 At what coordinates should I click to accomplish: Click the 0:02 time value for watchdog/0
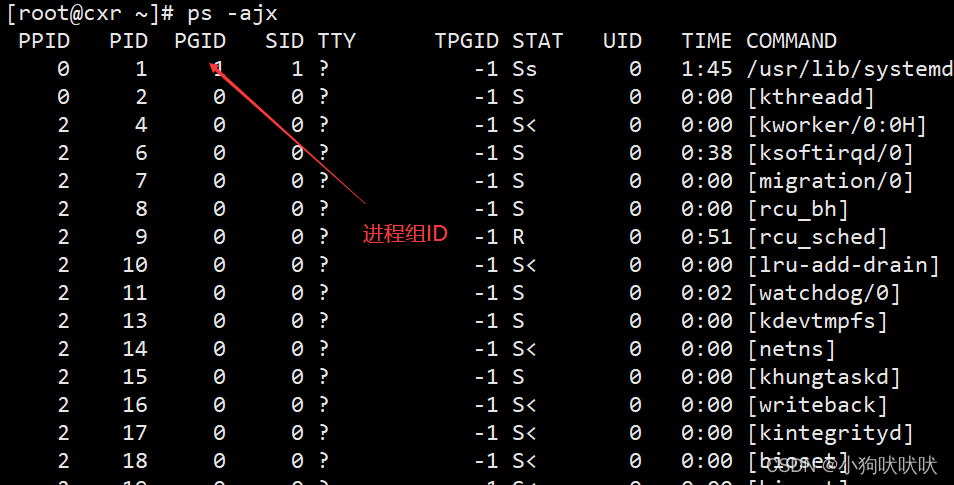[706, 293]
